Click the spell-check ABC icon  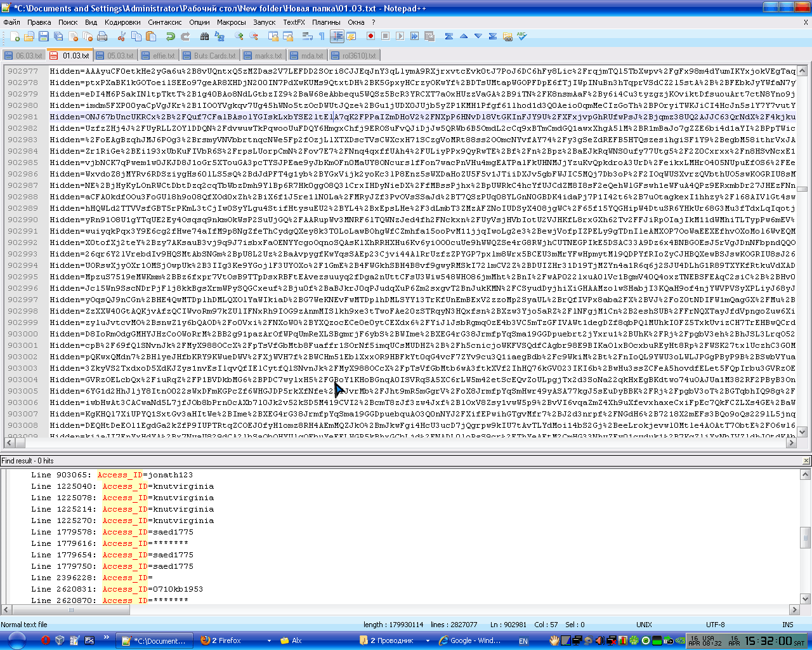coord(522,36)
